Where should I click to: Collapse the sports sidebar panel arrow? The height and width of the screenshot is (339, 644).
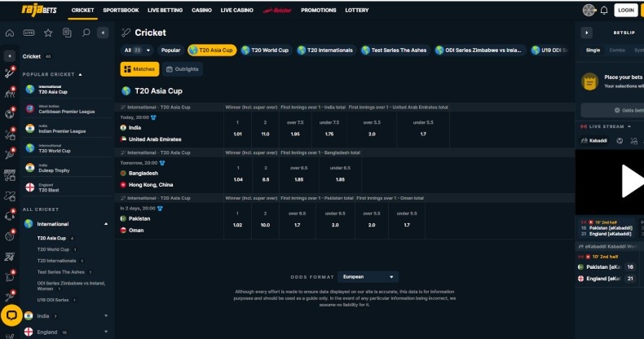[103, 33]
